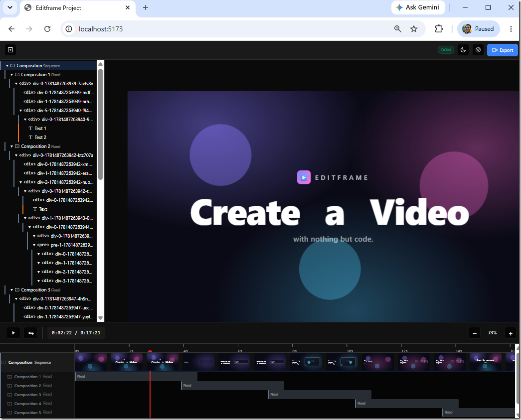Click the EDITFRAME logo in preview
521x420 pixels.
pos(304,177)
